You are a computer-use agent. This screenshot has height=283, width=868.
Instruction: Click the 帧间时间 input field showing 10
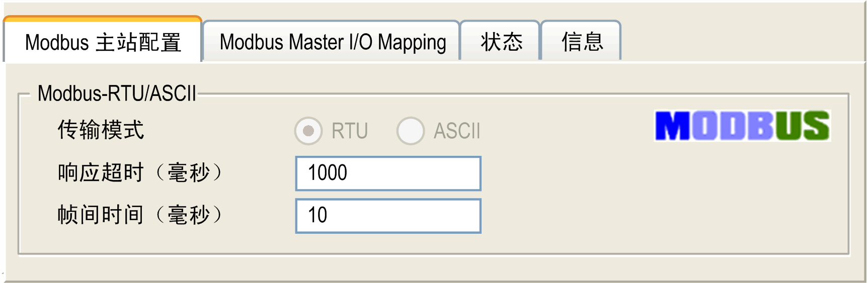pos(388,216)
